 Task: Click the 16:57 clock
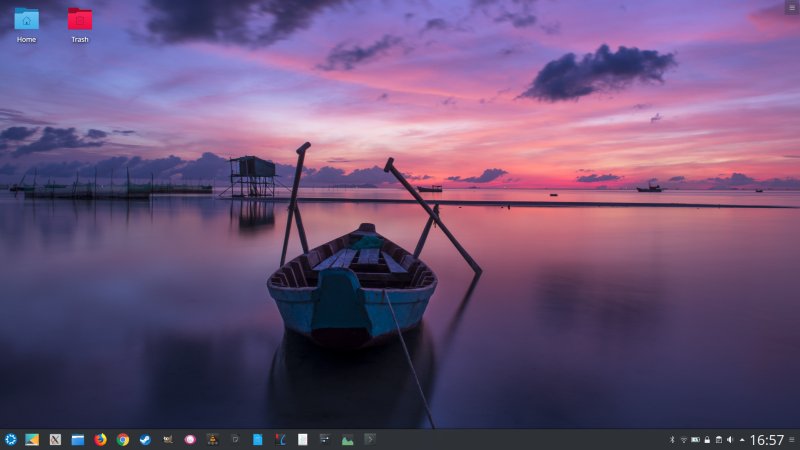[x=766, y=440]
